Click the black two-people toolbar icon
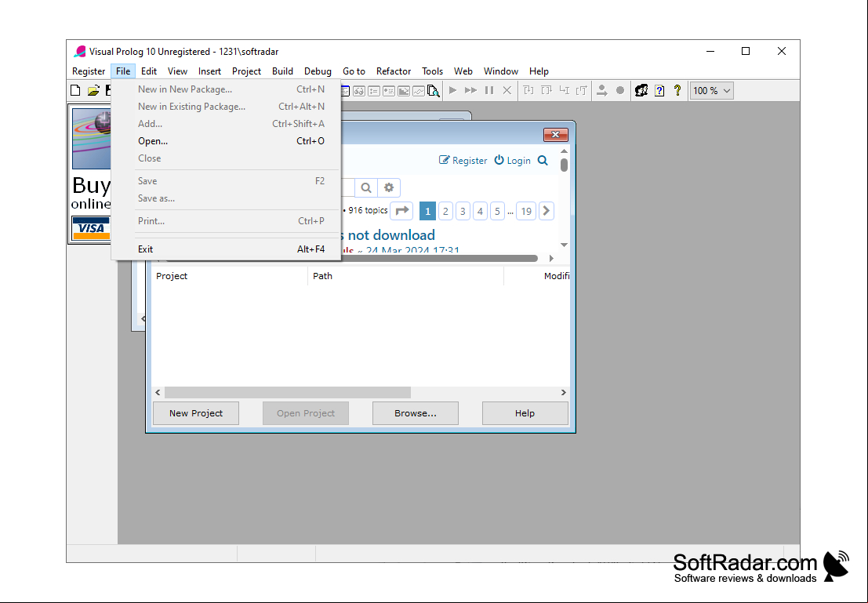868x603 pixels. tap(641, 90)
